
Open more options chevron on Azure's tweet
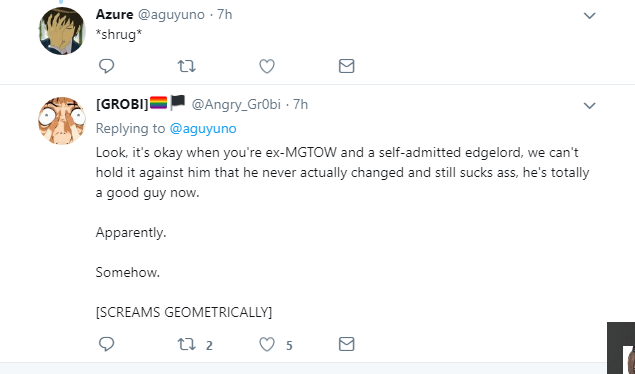tap(590, 16)
